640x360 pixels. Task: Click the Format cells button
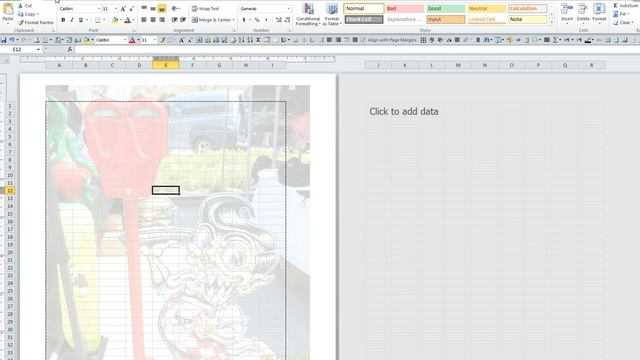(x=599, y=13)
